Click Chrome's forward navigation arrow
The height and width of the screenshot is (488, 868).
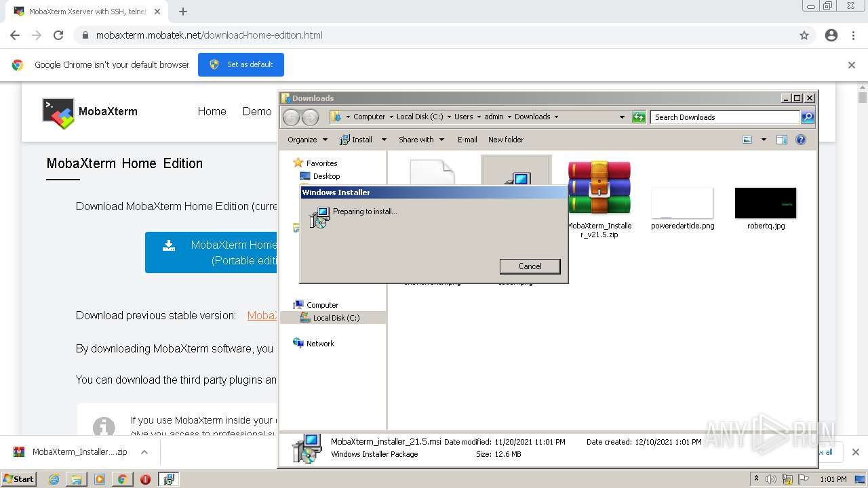(37, 35)
